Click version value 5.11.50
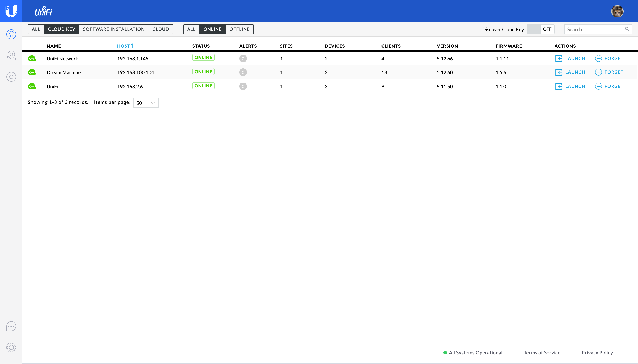Image resolution: width=638 pixels, height=364 pixels. [x=445, y=87]
